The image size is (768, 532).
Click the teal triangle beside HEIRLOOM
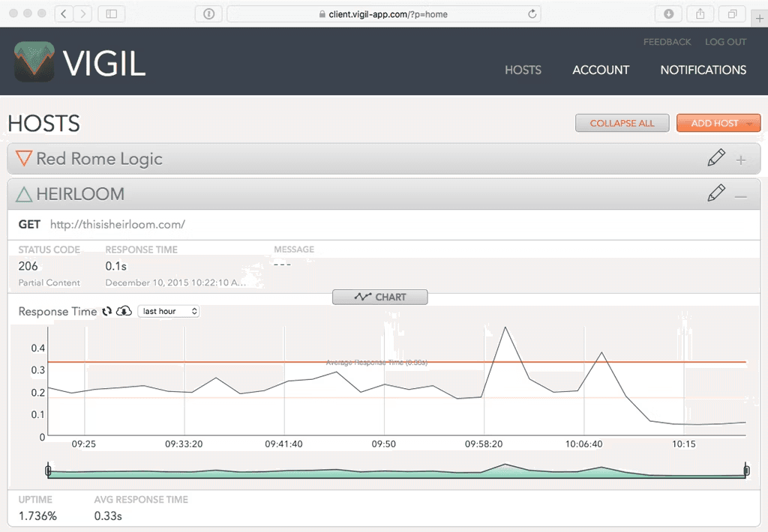(x=25, y=193)
